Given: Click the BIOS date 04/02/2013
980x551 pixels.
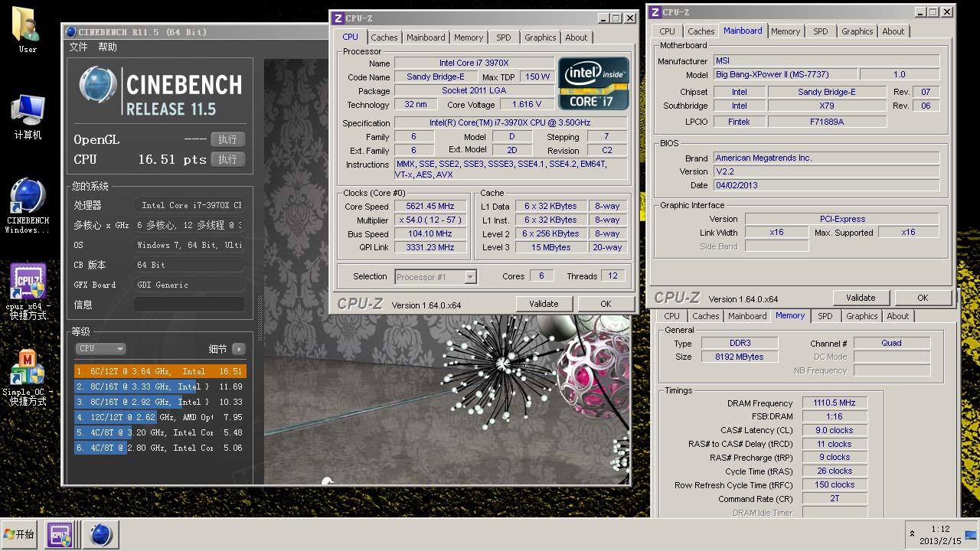Looking at the screenshot, I should pyautogui.click(x=826, y=185).
